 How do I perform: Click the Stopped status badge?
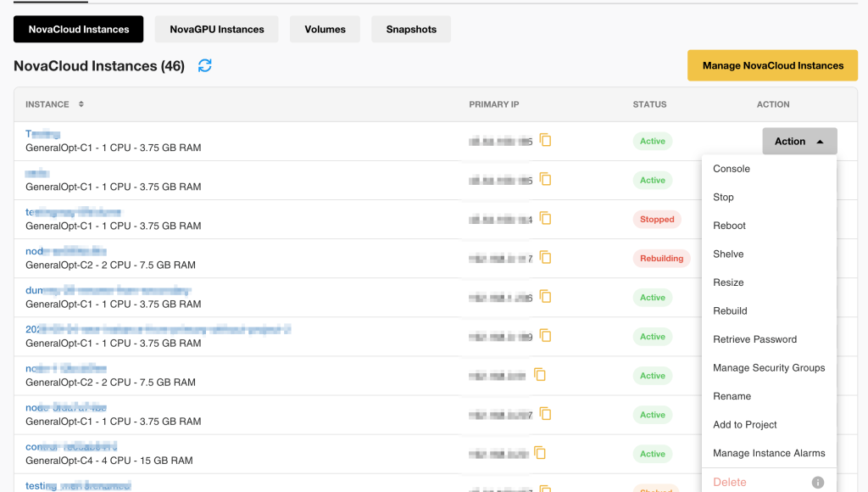click(x=657, y=220)
